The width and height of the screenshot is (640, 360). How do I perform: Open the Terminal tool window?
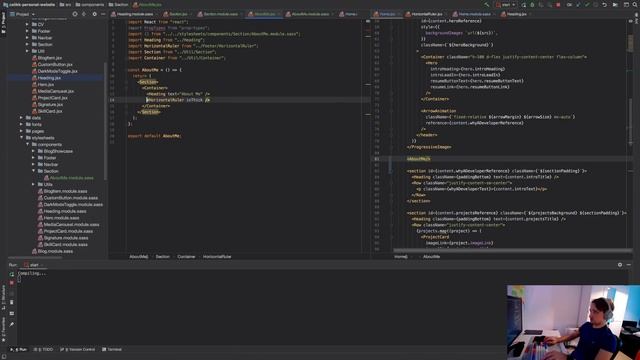pos(111,349)
